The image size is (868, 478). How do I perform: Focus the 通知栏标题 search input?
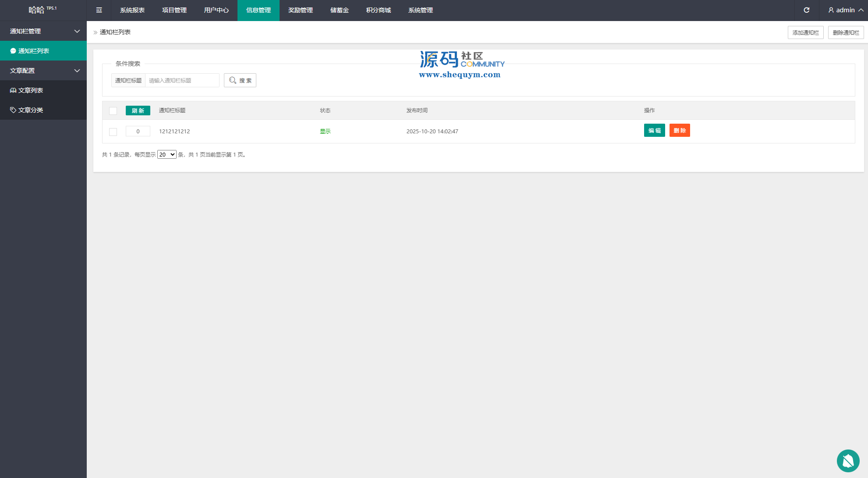tap(182, 80)
